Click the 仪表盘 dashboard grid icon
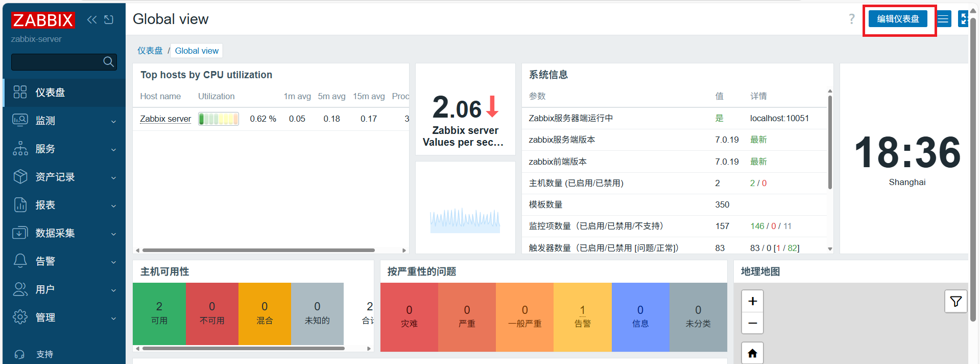The image size is (980, 364). click(20, 92)
